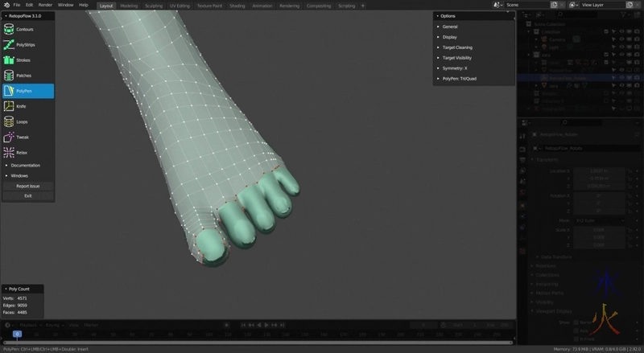644x353 pixels.
Task: Hide the Camera object with eye icon
Action: pos(621,39)
